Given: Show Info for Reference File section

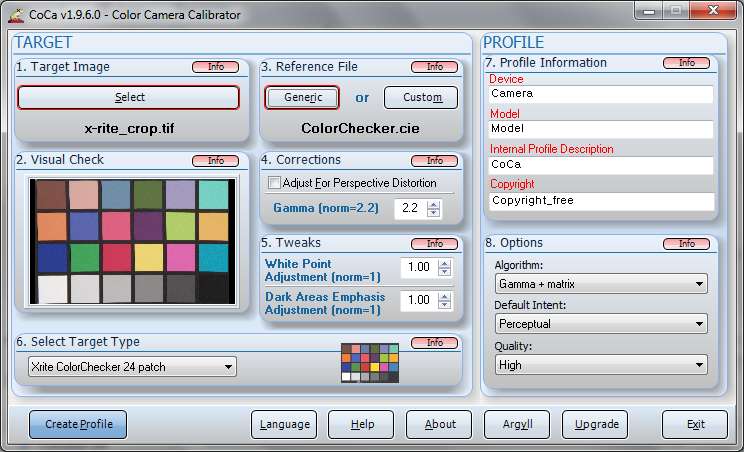Looking at the screenshot, I should [x=435, y=67].
